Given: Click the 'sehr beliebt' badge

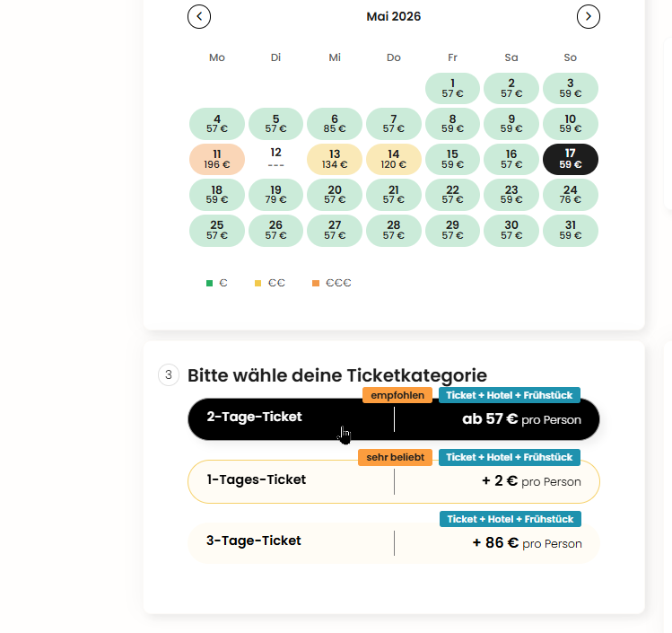Looking at the screenshot, I should (396, 457).
